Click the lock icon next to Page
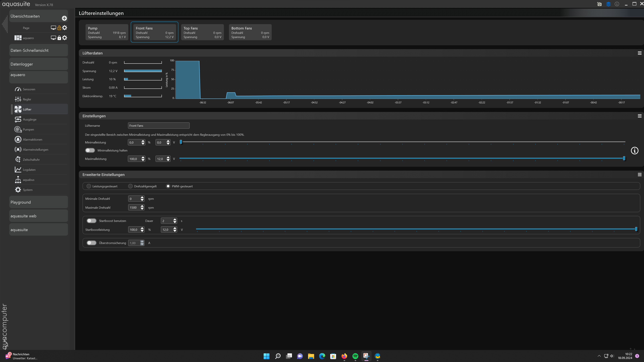Viewport: 644px width, 362px height. [x=59, y=28]
